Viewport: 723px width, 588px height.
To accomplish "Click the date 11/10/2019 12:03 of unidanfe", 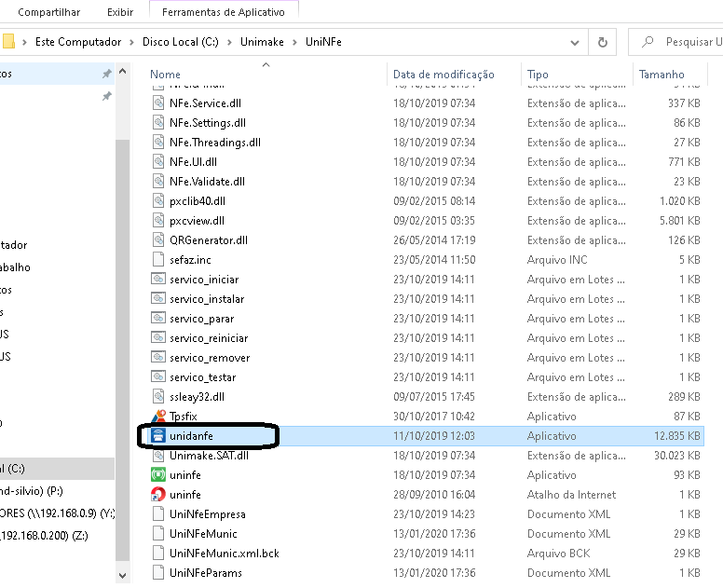I will [x=434, y=436].
